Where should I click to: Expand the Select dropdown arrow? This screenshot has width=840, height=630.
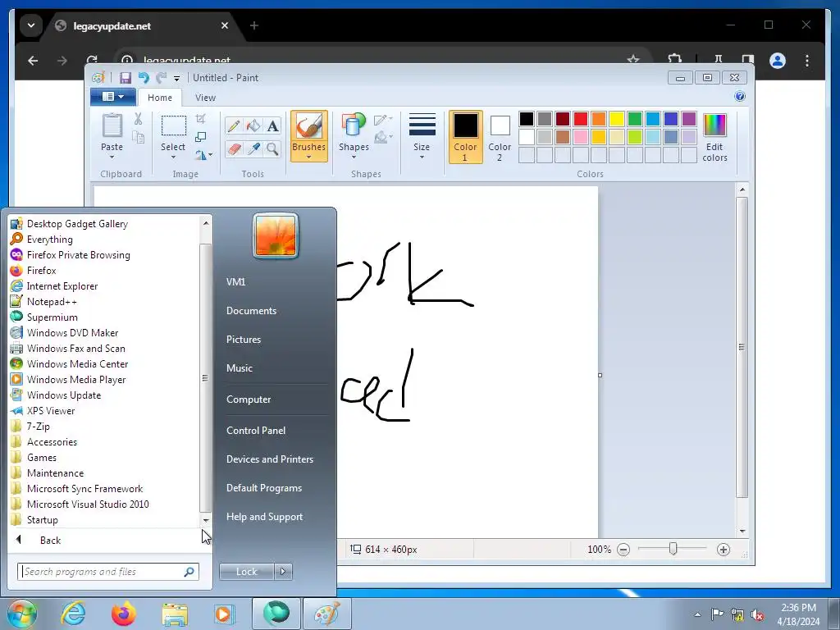click(173, 157)
